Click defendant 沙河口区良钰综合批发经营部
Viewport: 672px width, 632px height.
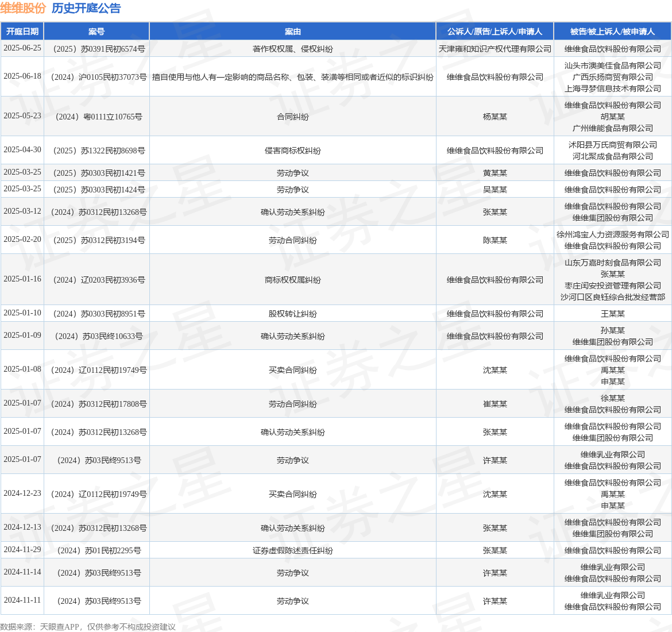[612, 297]
